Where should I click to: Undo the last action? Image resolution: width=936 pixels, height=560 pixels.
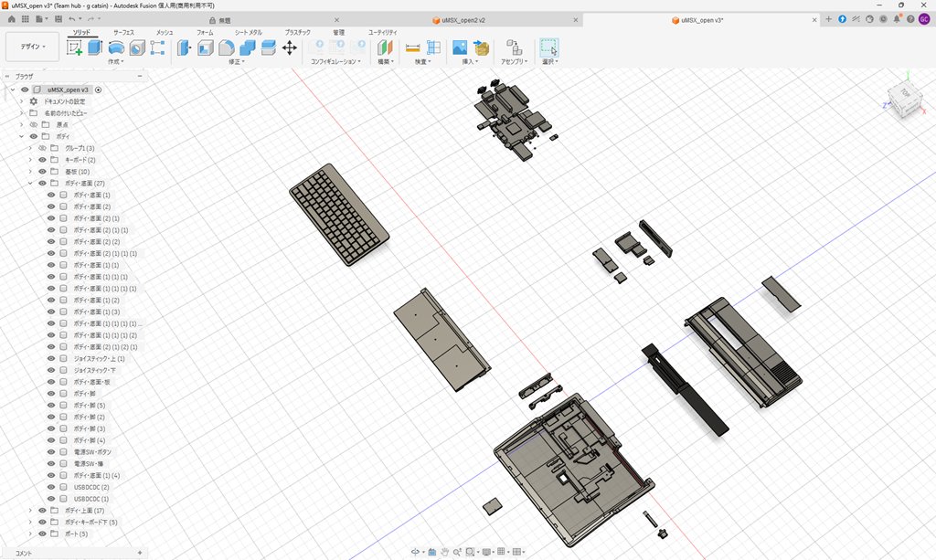[x=71, y=19]
